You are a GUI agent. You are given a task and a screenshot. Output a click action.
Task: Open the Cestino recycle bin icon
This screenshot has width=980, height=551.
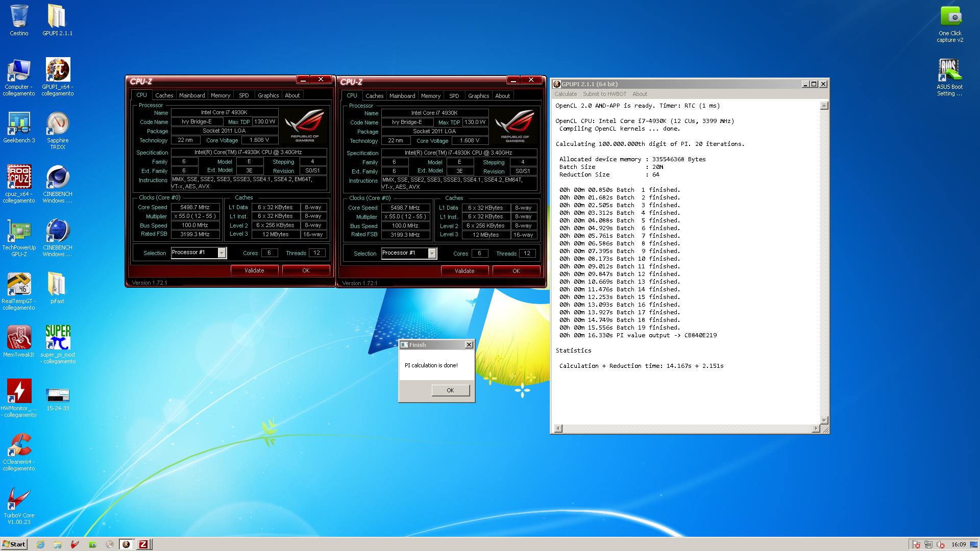19,20
